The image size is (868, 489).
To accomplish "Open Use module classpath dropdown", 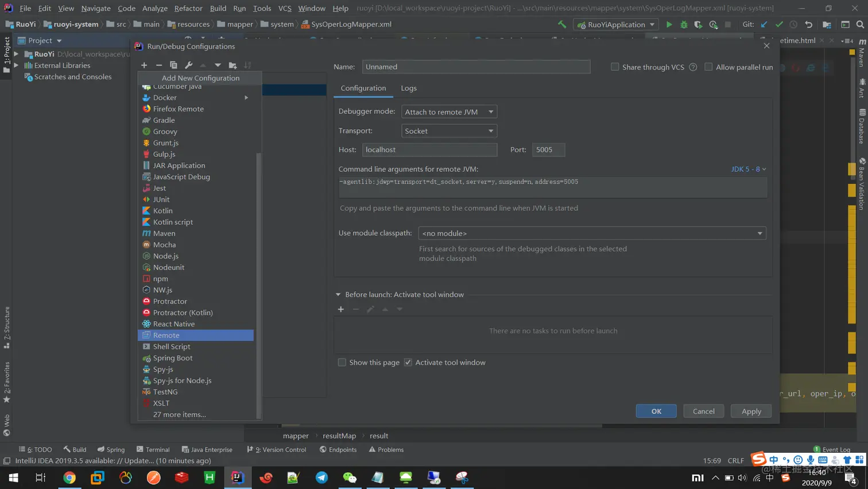I will click(x=592, y=233).
